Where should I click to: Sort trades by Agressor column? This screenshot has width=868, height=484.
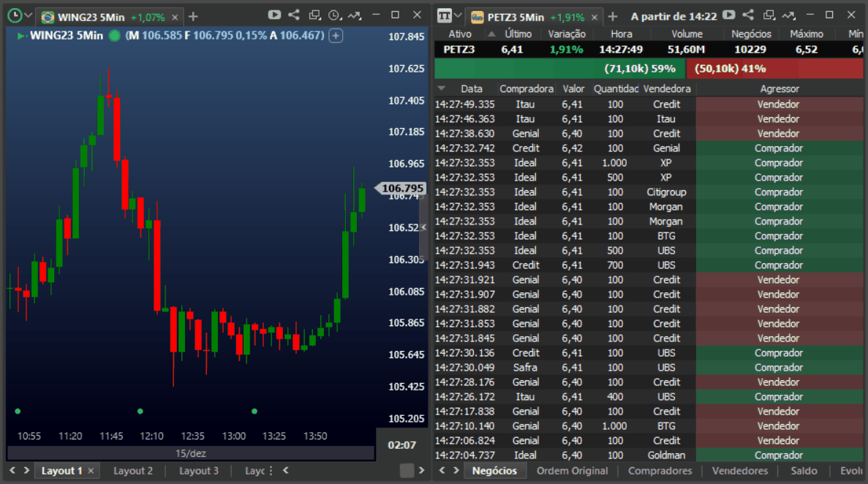point(780,88)
